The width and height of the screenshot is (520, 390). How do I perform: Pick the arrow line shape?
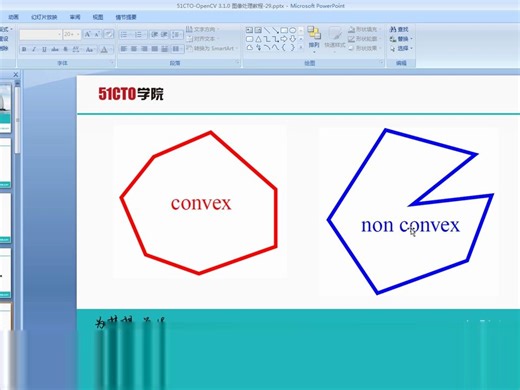(x=275, y=30)
